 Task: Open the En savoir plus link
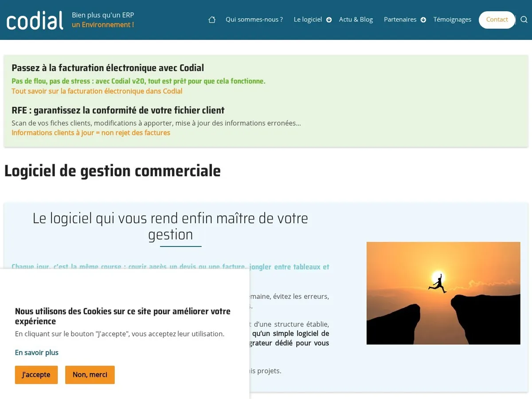[37, 352]
